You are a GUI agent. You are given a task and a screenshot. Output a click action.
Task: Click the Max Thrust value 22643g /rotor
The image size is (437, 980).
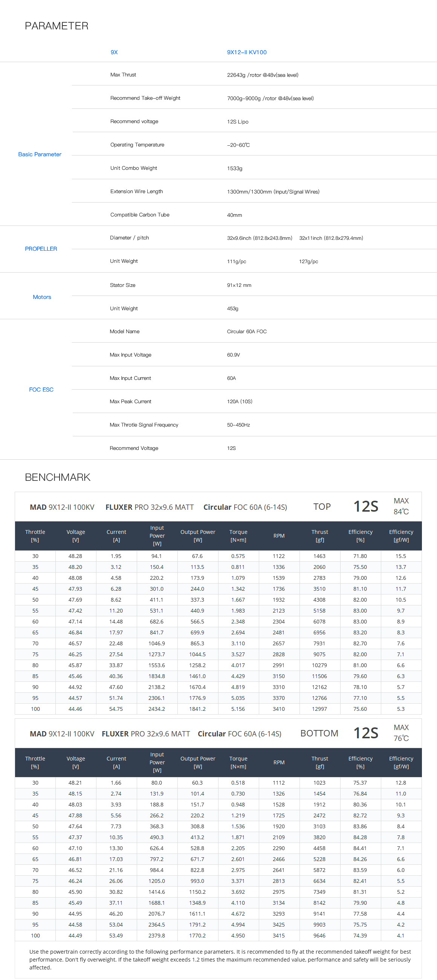point(262,75)
